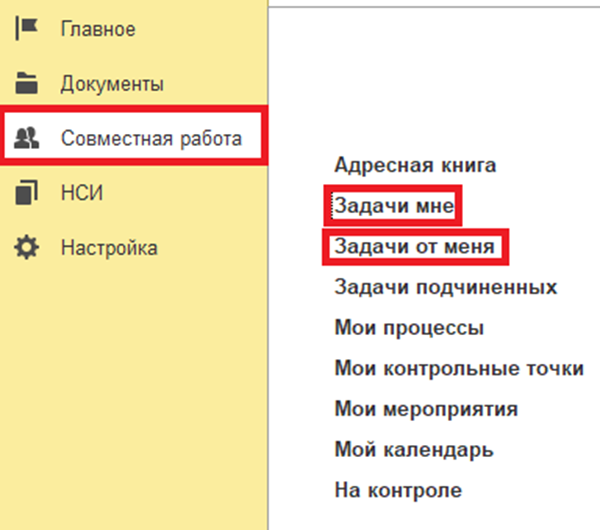Open the На контроле list
The height and width of the screenshot is (530, 600).
[398, 490]
